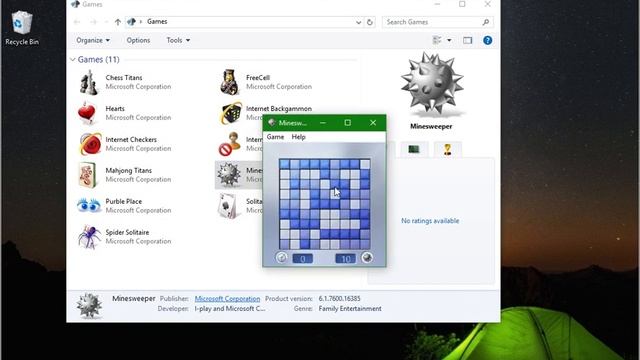Open the Minesweeper Game menu
The height and width of the screenshot is (360, 640).
coord(275,137)
